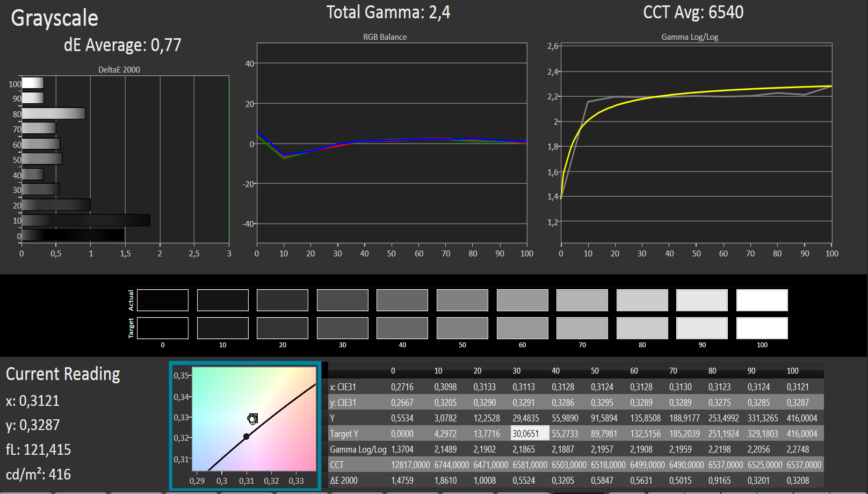Image resolution: width=868 pixels, height=494 pixels.
Task: Click the highlighted Target Y field 30,0651
Action: click(530, 433)
